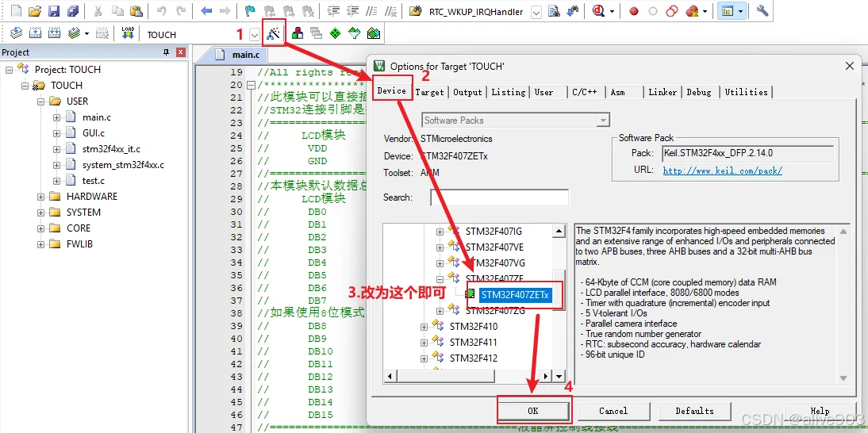
Task: Switch to the Utilities tab
Action: pyautogui.click(x=747, y=92)
